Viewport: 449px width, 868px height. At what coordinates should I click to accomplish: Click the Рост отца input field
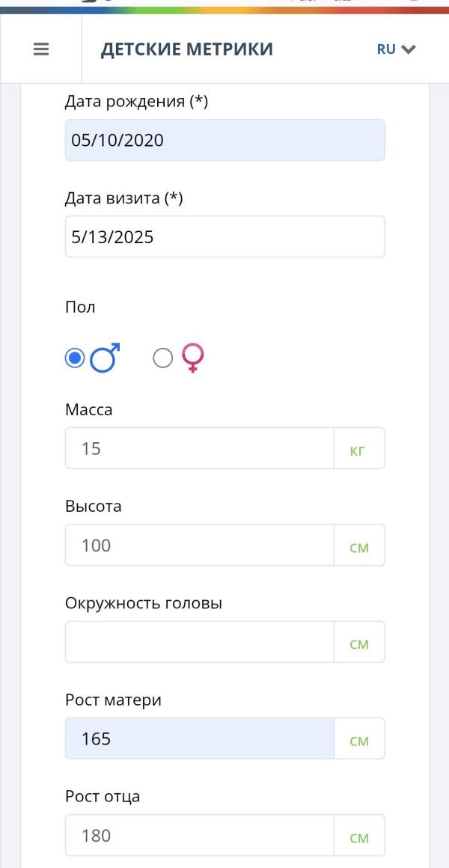tap(199, 835)
